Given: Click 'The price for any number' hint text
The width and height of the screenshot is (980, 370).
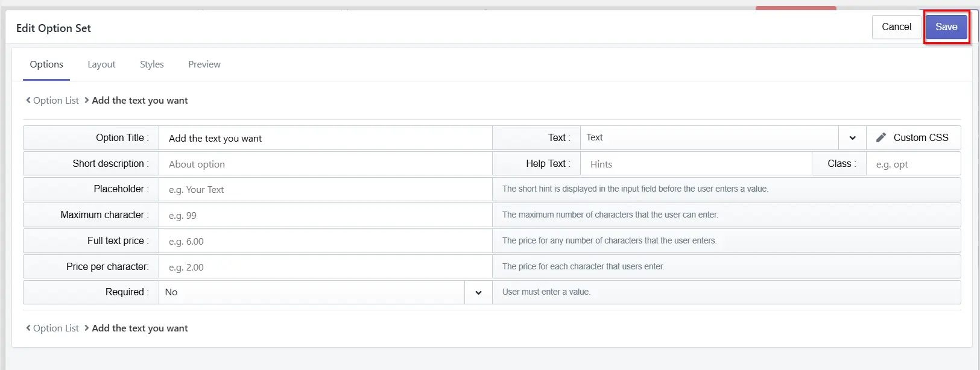Looking at the screenshot, I should (x=610, y=240).
